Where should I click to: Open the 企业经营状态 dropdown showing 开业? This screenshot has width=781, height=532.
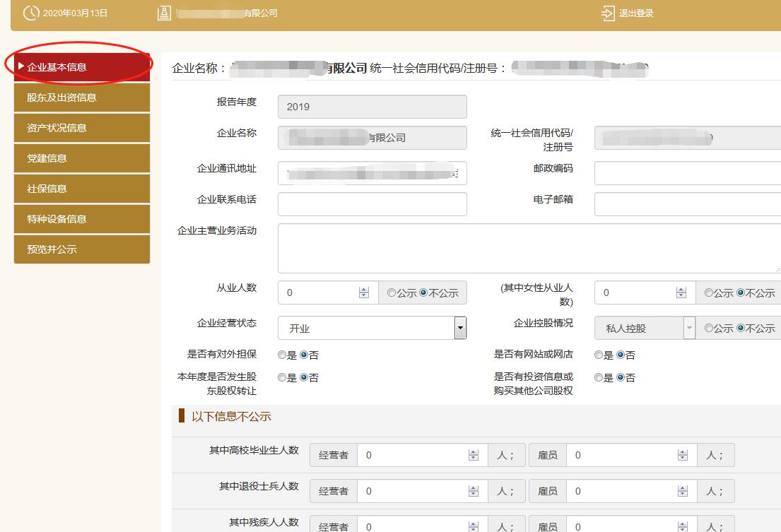pos(460,326)
